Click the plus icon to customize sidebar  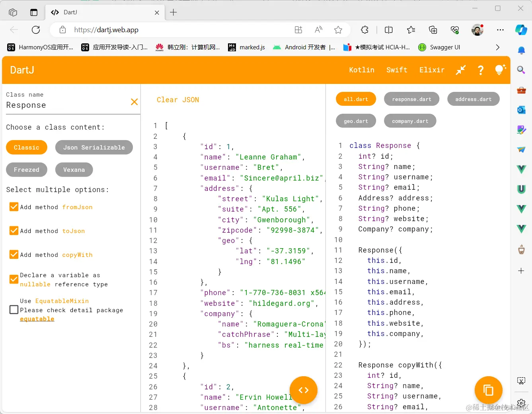[521, 271]
